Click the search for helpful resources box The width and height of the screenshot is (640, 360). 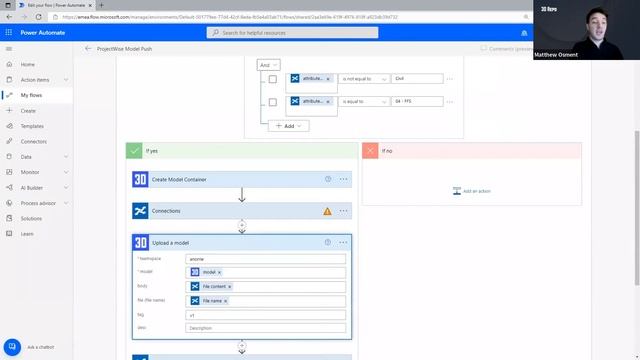coord(292,33)
